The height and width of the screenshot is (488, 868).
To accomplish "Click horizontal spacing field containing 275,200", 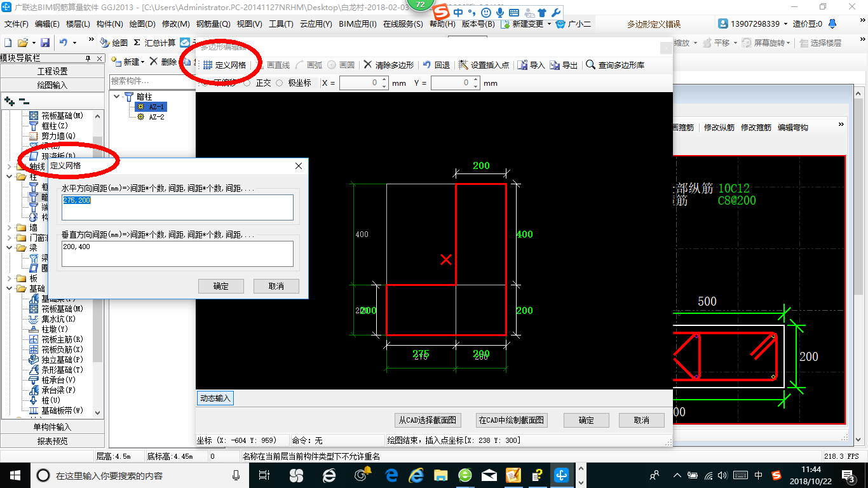I will point(177,207).
